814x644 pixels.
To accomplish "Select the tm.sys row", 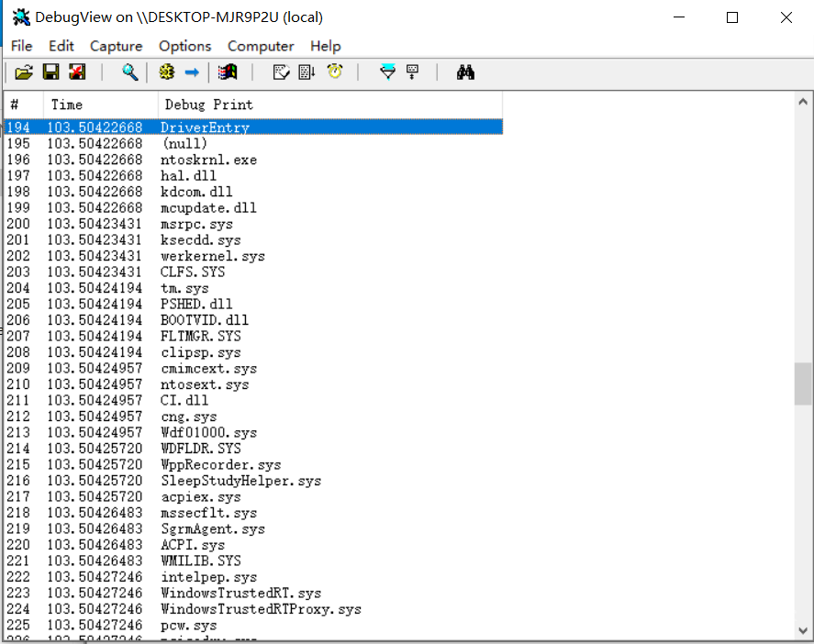I will (x=254, y=288).
